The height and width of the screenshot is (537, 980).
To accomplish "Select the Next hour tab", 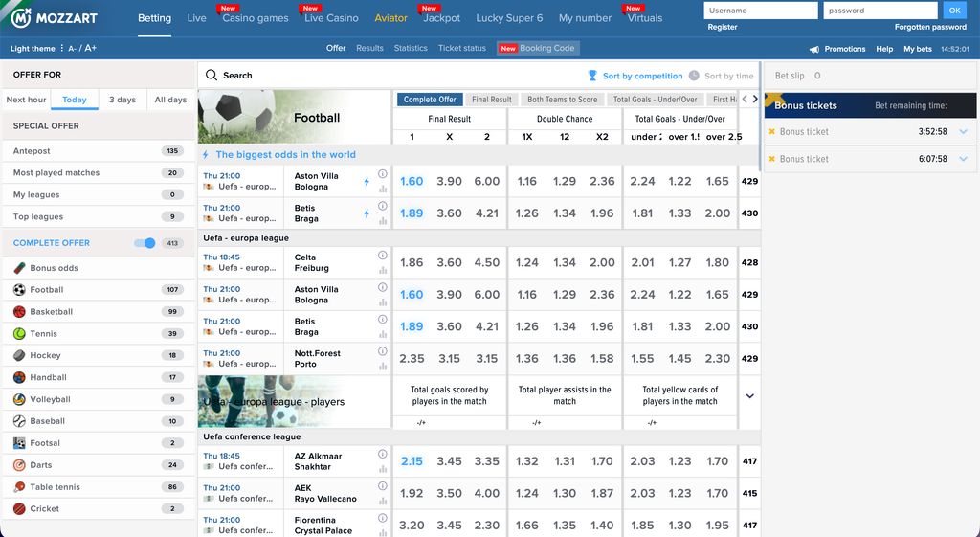I will click(x=26, y=100).
